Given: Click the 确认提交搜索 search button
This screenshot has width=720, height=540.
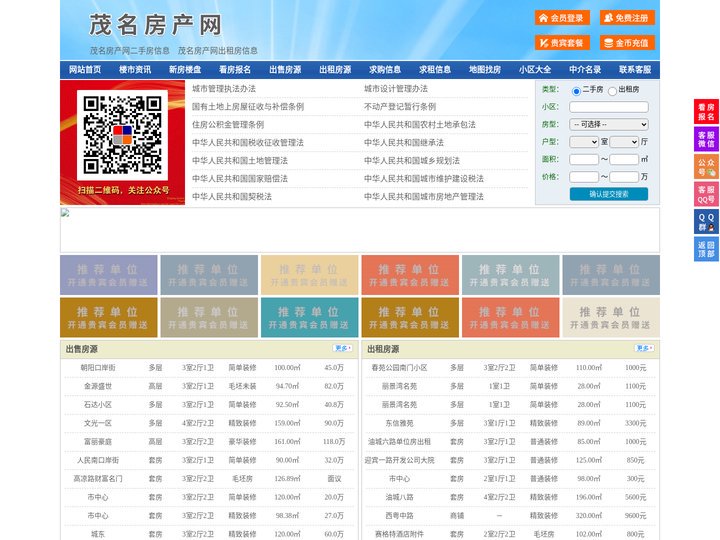Looking at the screenshot, I should (609, 194).
